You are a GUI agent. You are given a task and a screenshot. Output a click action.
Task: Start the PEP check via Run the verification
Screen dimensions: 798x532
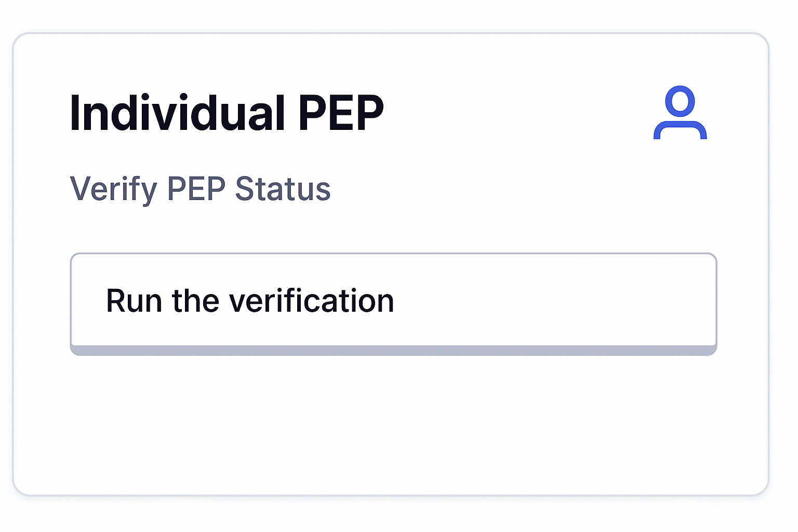[393, 301]
